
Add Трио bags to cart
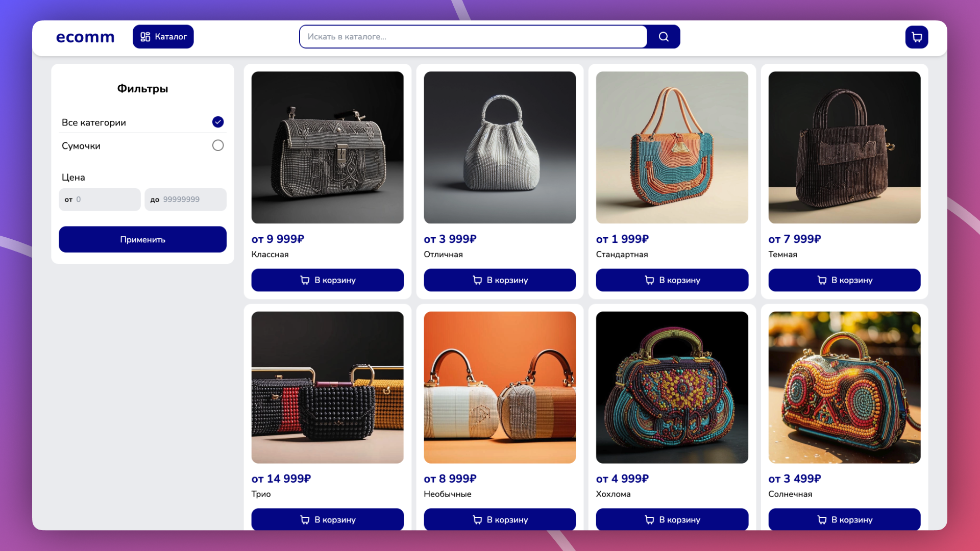tap(327, 519)
